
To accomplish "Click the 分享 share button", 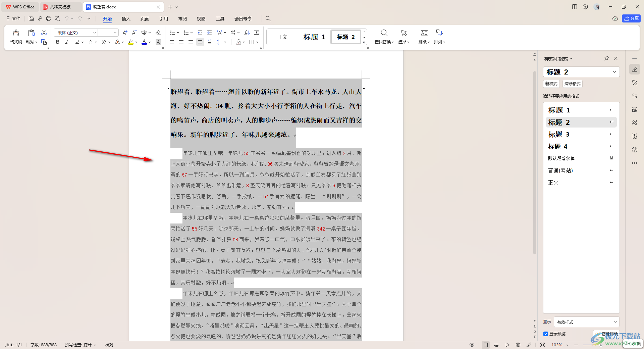I will point(631,18).
